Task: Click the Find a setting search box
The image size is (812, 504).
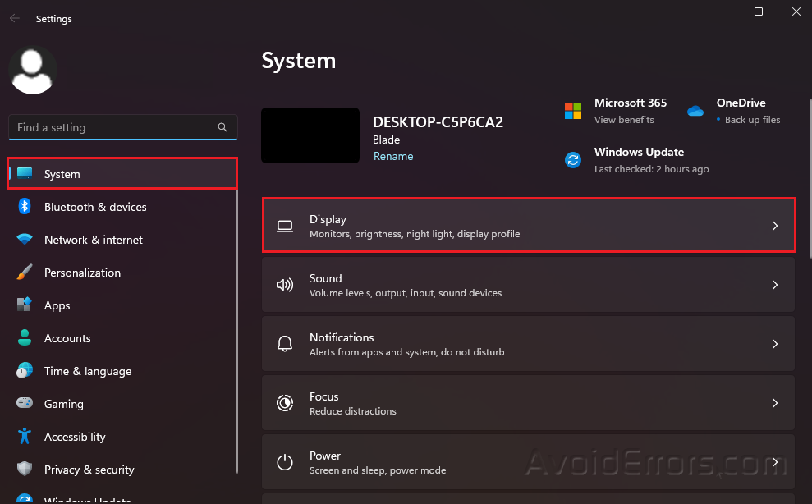Action: (x=115, y=127)
